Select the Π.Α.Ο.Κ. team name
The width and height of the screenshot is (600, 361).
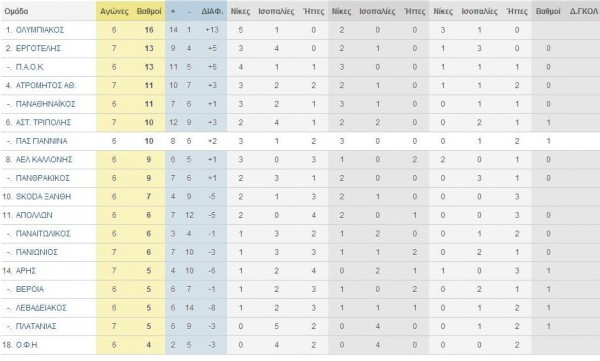click(30, 67)
